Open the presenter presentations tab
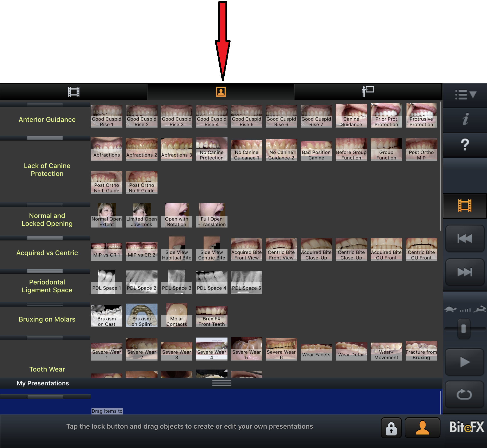The image size is (487, 448). coord(368,92)
